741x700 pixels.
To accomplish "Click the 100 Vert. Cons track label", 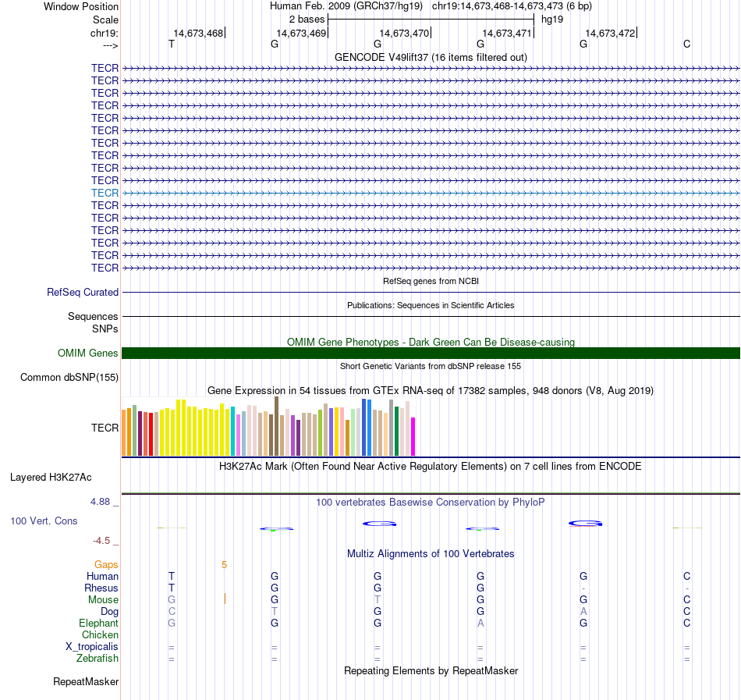I will 44,521.
